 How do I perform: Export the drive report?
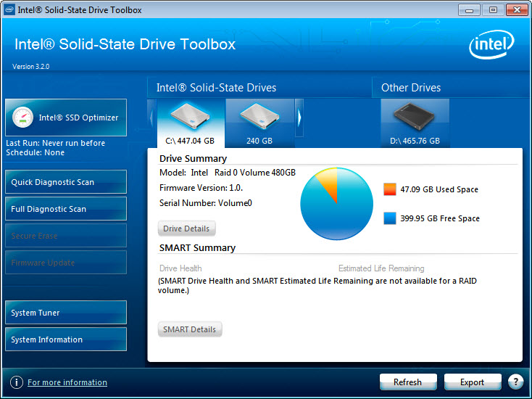point(472,382)
